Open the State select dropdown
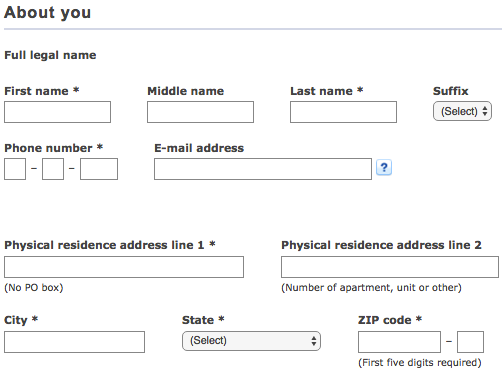502x372 pixels. coord(251,341)
